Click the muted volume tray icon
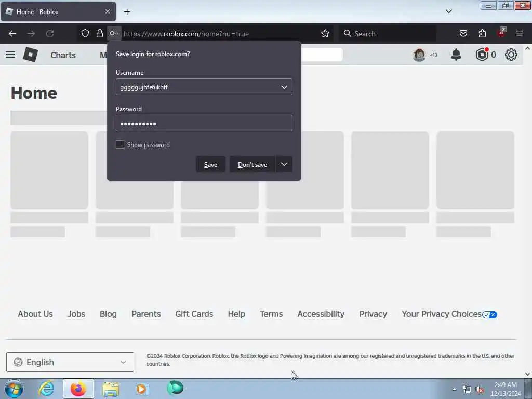532x399 pixels. tap(480, 390)
